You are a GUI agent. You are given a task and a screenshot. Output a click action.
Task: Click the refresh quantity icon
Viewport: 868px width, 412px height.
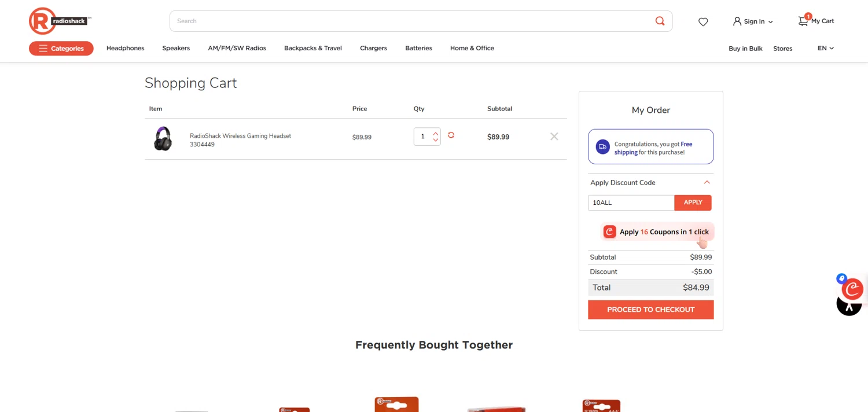tap(451, 135)
